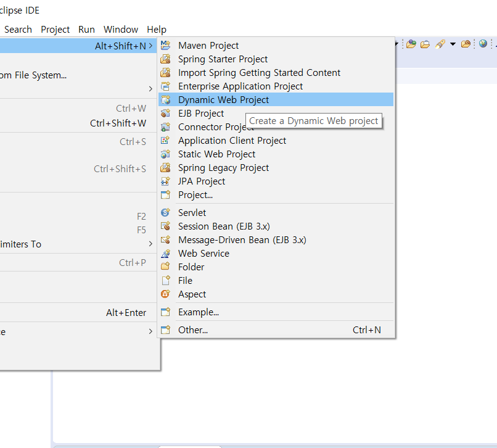Expand the submenu arrow below 'om File System...'
The width and height of the screenshot is (497, 448).
pyautogui.click(x=150, y=89)
